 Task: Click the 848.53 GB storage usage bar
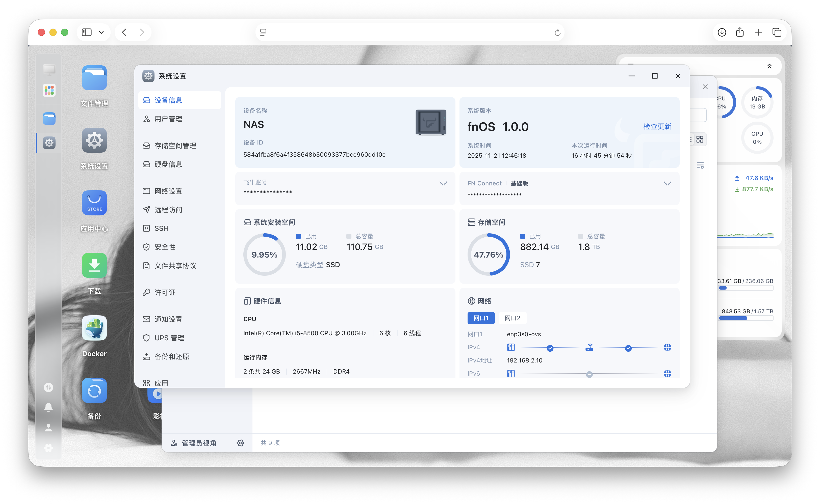746,318
